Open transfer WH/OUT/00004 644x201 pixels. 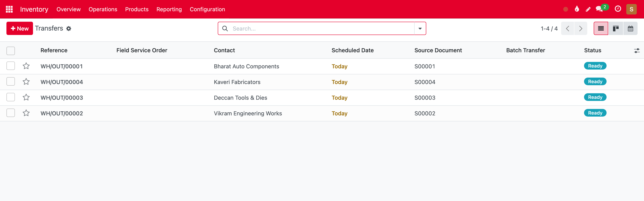tap(62, 82)
